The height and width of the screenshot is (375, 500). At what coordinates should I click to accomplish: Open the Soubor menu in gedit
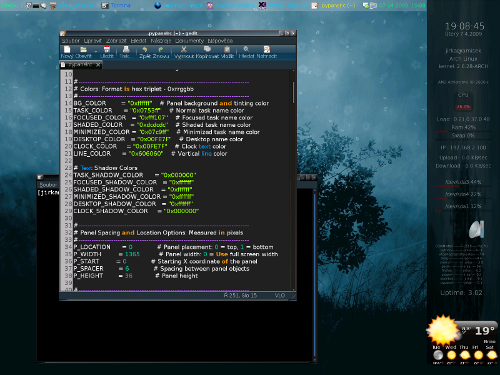(x=71, y=41)
